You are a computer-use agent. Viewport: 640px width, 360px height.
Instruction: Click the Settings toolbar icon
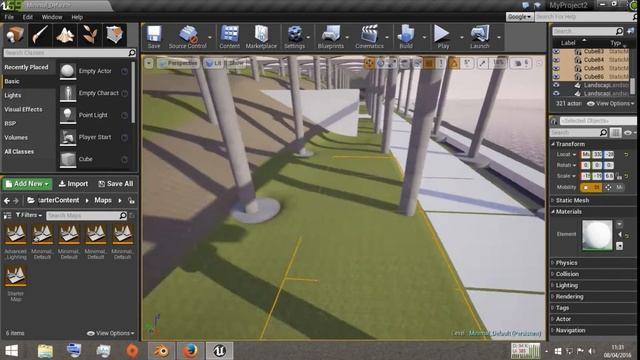294,37
